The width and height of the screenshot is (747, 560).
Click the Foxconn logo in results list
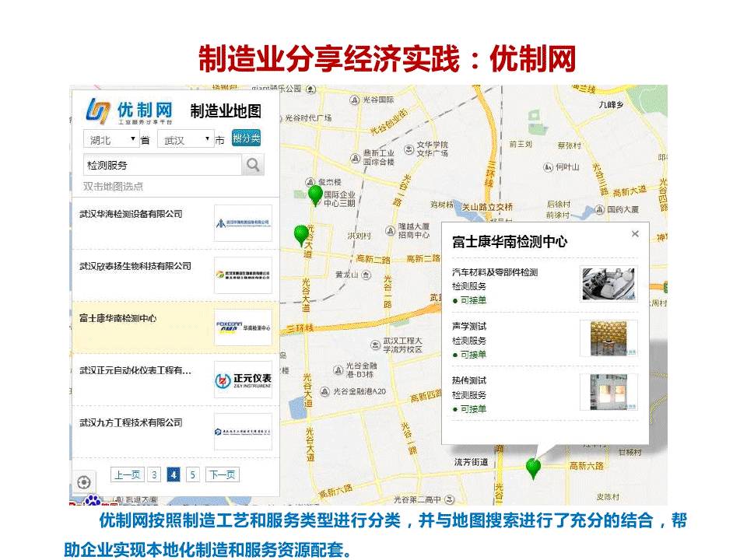click(243, 327)
